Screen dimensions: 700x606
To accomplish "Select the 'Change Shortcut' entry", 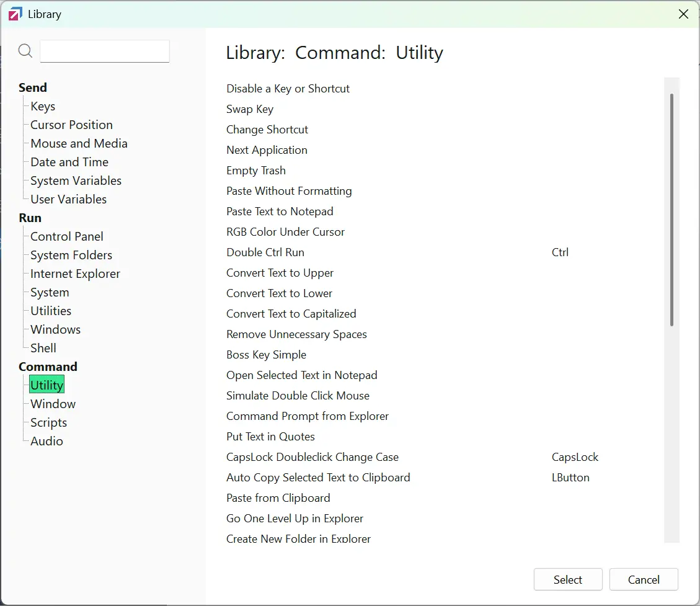I will click(x=267, y=130).
